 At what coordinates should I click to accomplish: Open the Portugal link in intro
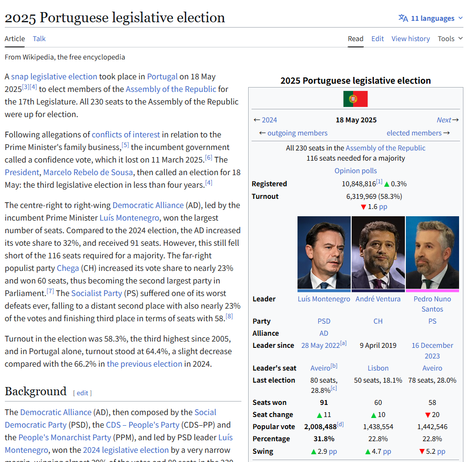pos(162,76)
